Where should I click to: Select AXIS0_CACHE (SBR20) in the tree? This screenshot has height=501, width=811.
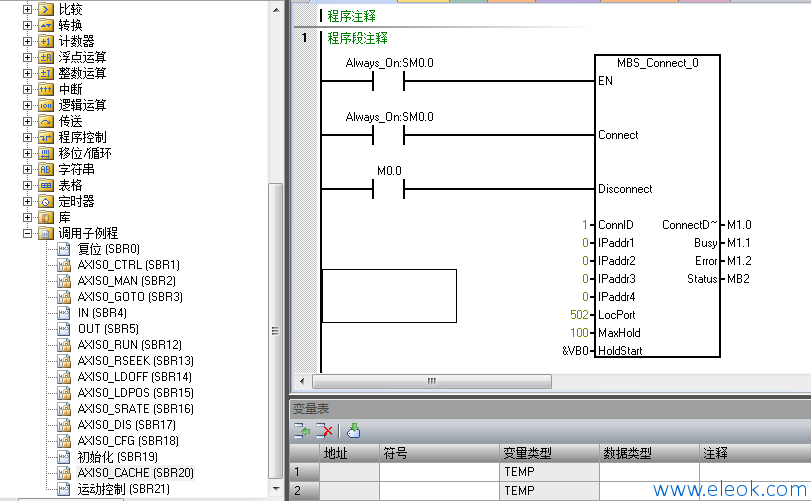tap(136, 473)
